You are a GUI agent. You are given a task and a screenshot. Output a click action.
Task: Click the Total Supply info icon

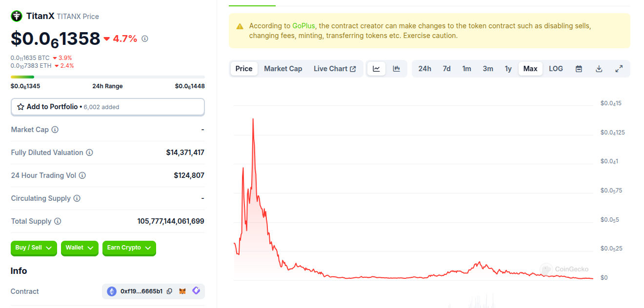[x=58, y=221]
